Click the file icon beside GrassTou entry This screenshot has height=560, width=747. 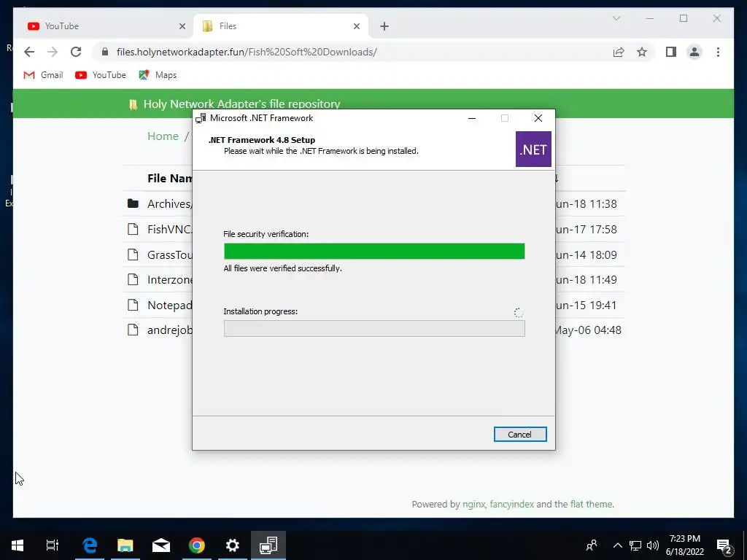tap(133, 254)
